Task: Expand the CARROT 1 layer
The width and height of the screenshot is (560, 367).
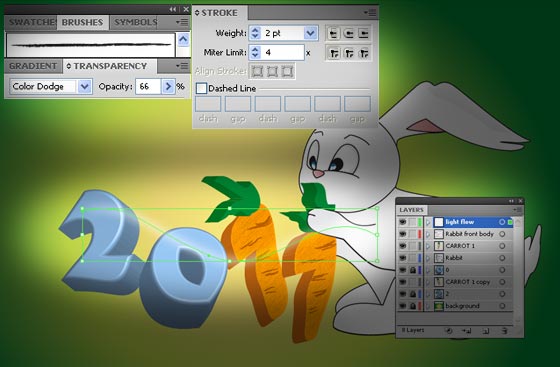Action: coord(428,246)
